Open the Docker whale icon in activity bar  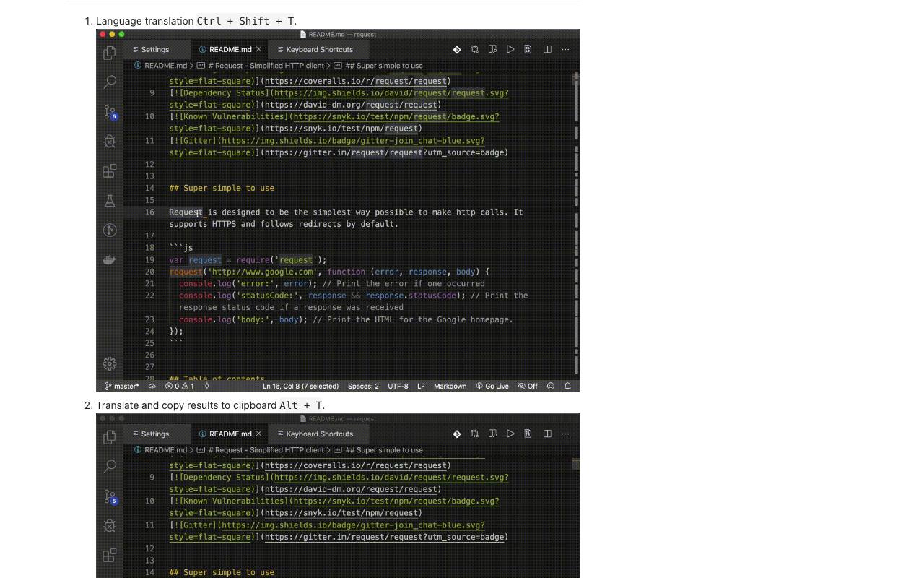(x=110, y=259)
